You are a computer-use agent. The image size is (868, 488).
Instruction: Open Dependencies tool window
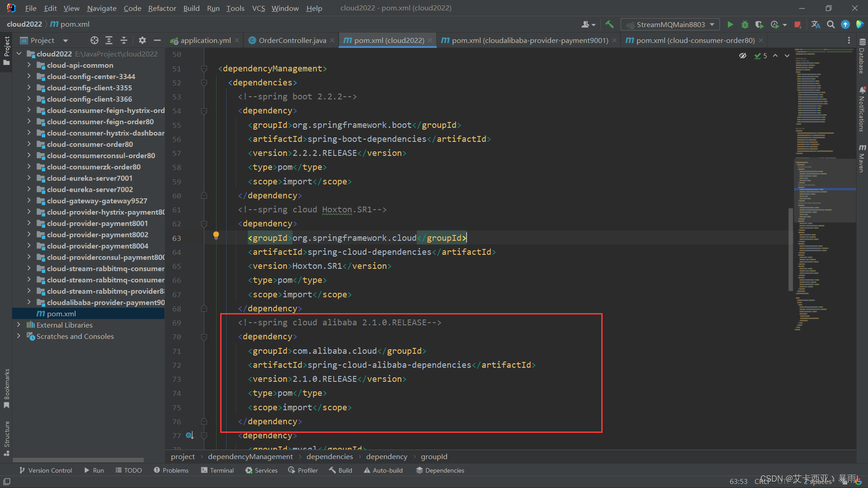tap(440, 470)
